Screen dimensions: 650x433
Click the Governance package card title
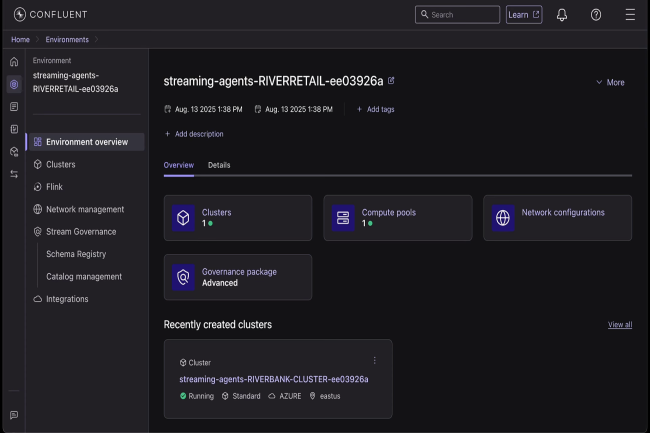click(x=239, y=272)
